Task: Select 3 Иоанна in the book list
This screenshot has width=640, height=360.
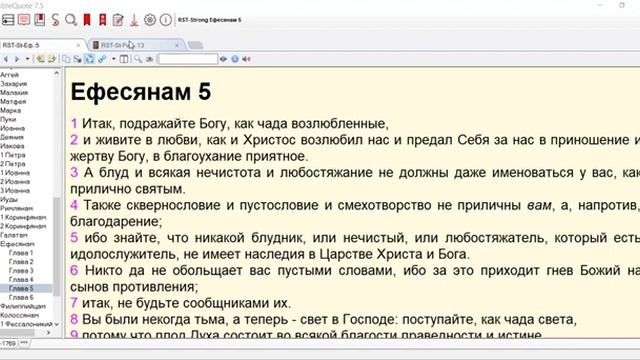Action: (x=15, y=191)
